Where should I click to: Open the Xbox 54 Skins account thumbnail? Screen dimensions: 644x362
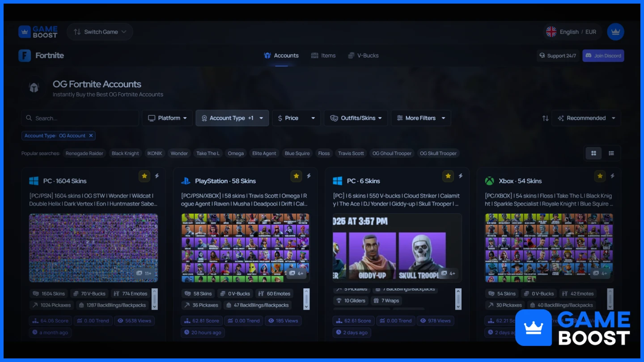[549, 248]
